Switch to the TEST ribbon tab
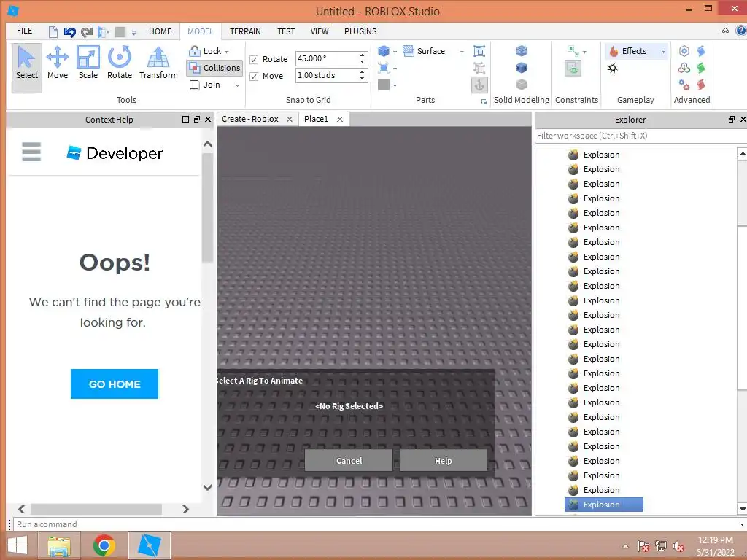This screenshot has height=560, width=747. (286, 31)
